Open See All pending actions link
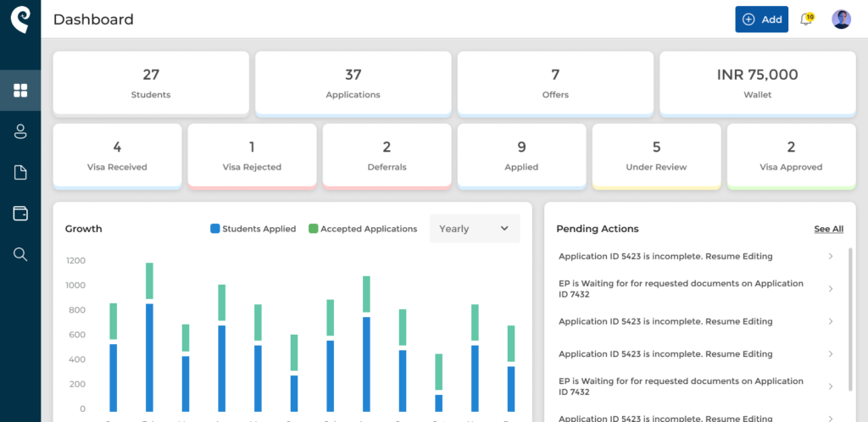 pos(829,229)
